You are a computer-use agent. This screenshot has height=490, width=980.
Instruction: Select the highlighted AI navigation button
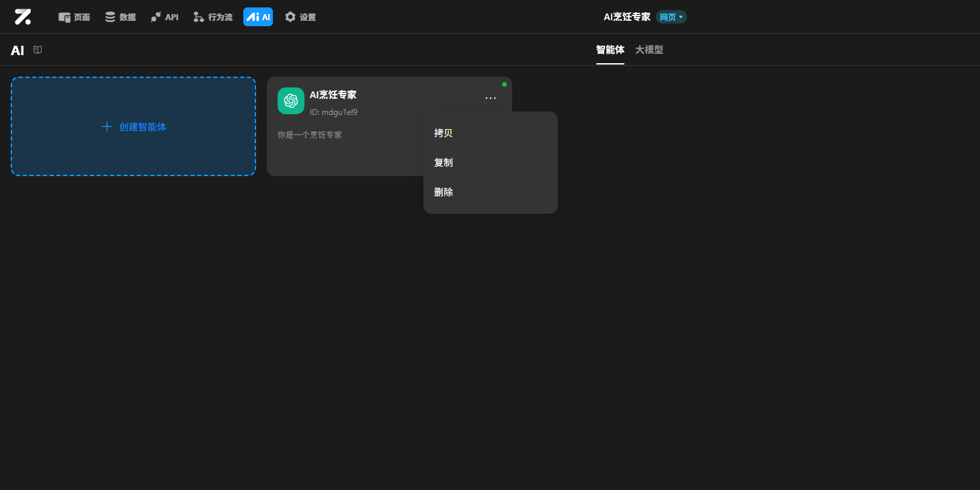(x=258, y=17)
